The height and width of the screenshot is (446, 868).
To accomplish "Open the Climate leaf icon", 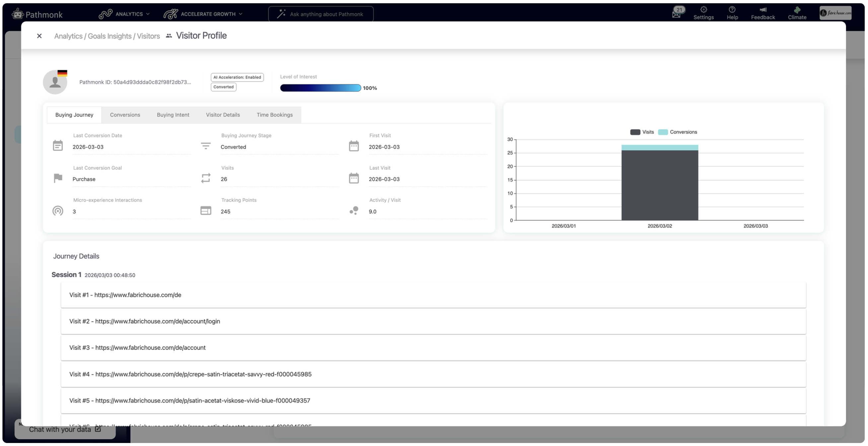I will [797, 10].
